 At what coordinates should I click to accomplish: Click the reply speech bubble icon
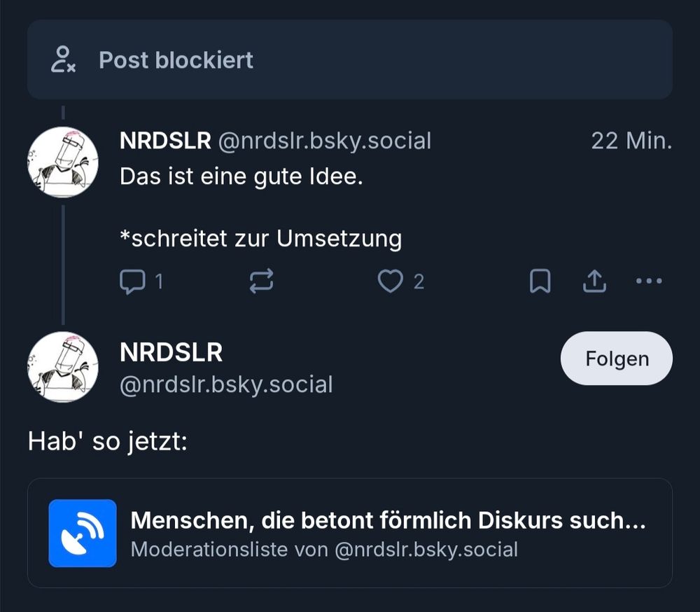[132, 281]
